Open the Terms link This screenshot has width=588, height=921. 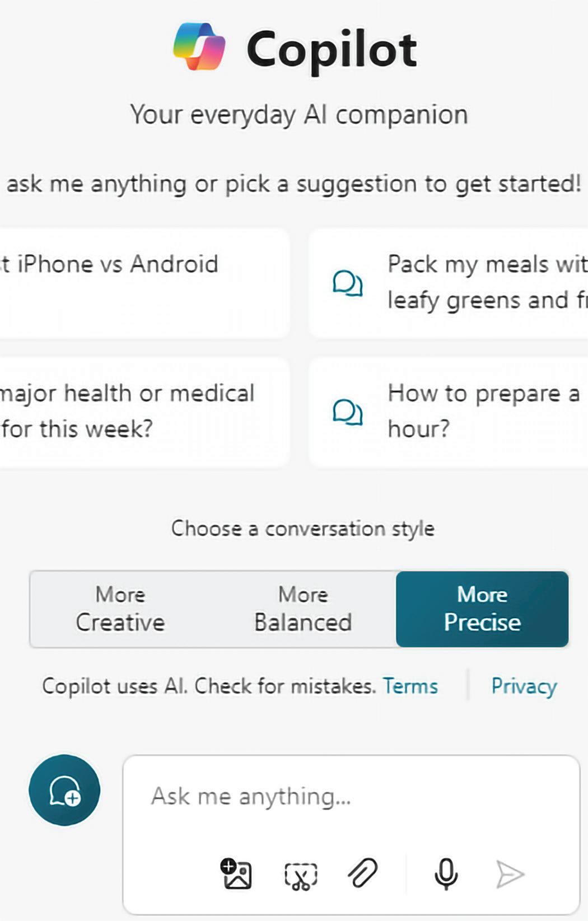410,686
